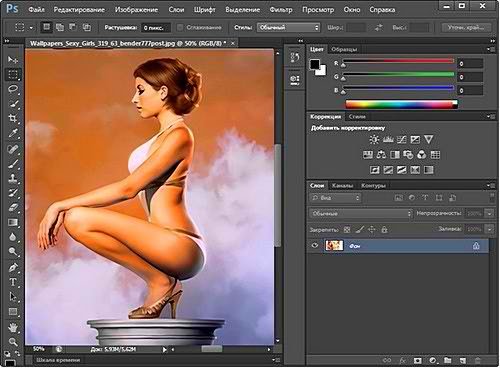Toggle visibility of the Фон layer
The image size is (500, 368).
point(315,246)
